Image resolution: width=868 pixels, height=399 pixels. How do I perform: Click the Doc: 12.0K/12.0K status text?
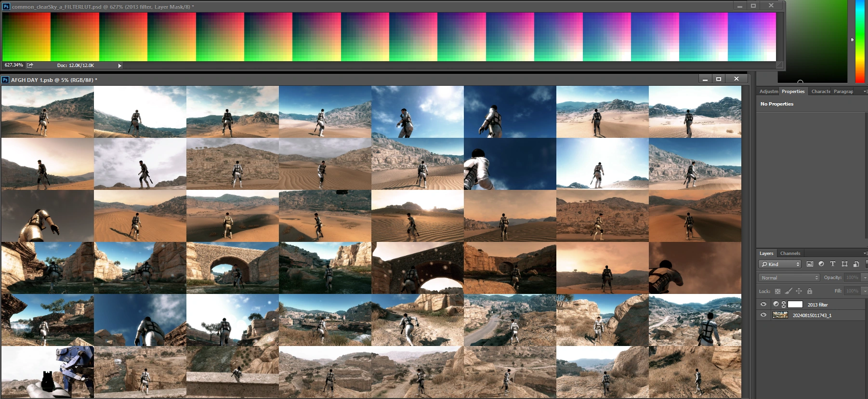pyautogui.click(x=76, y=66)
